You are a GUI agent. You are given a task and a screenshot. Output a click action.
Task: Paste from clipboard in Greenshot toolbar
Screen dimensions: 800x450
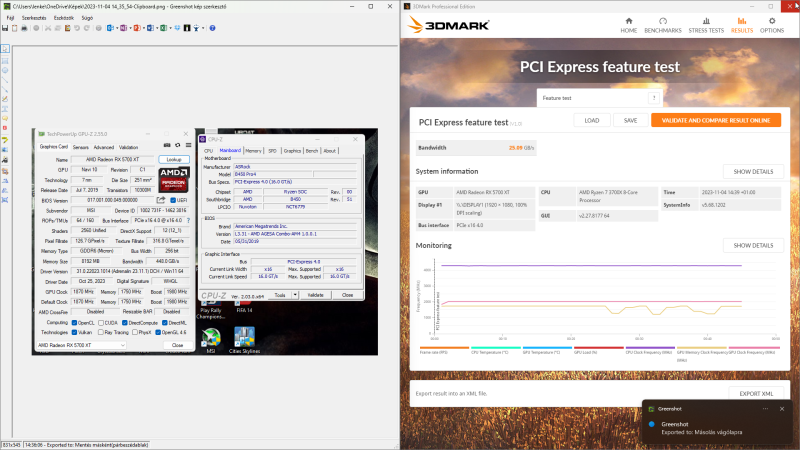click(x=67, y=28)
